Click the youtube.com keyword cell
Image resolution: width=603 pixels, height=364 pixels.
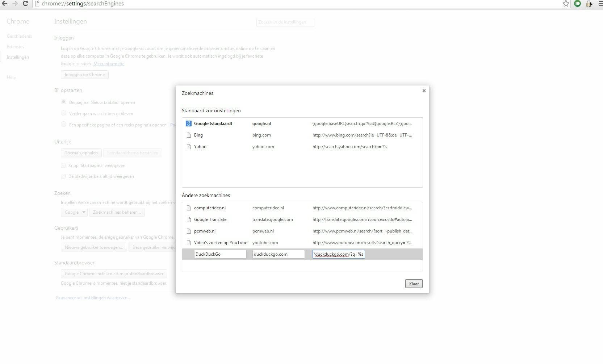click(265, 243)
